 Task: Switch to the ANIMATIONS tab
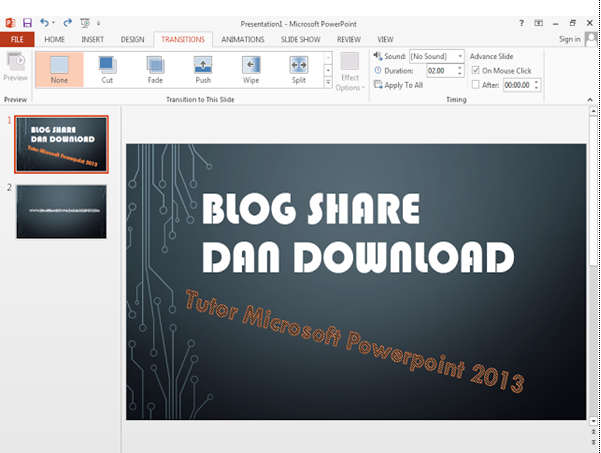[x=243, y=39]
